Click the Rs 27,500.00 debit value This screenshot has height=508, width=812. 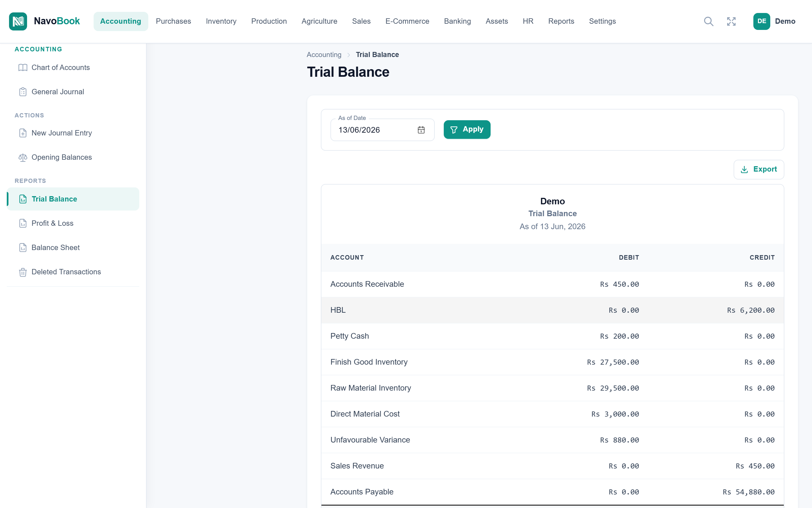coord(613,362)
